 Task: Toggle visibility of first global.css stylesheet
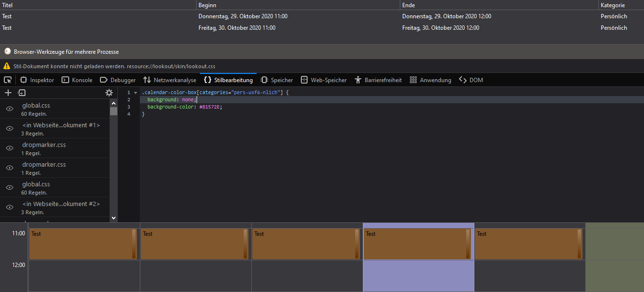[9, 109]
